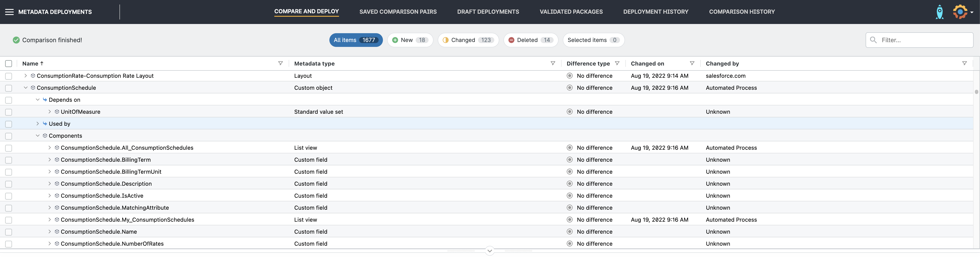980x257 pixels.
Task: Click the rocket icon in header
Action: pyautogui.click(x=939, y=12)
